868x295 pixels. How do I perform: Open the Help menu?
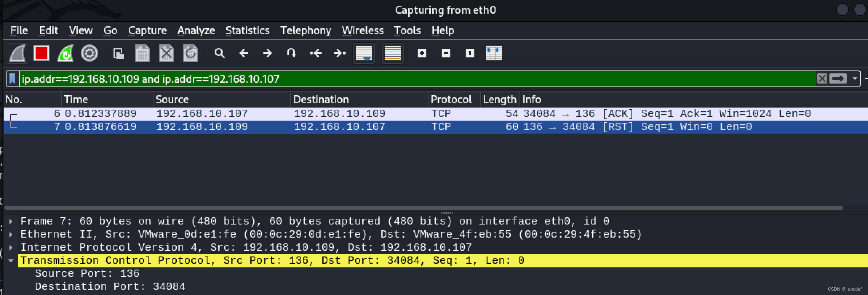coord(443,31)
